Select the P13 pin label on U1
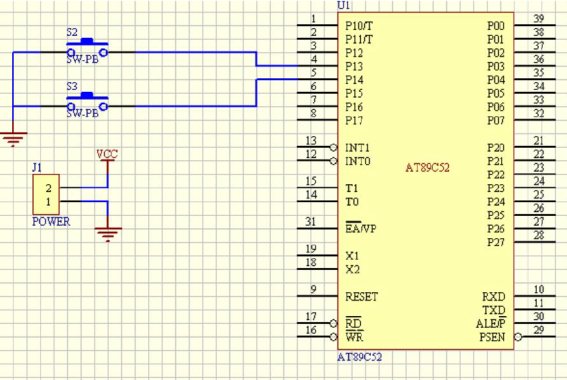This screenshot has width=567, height=380. tap(354, 66)
